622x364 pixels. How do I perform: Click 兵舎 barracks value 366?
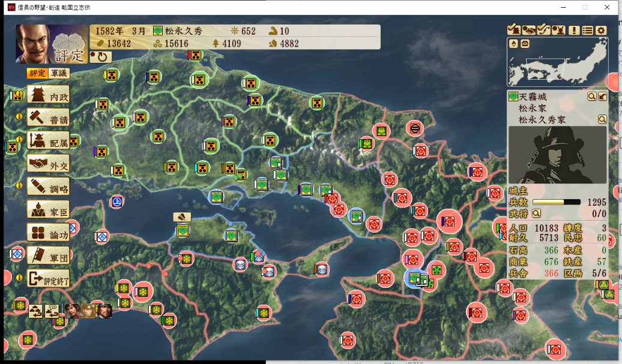pos(551,273)
